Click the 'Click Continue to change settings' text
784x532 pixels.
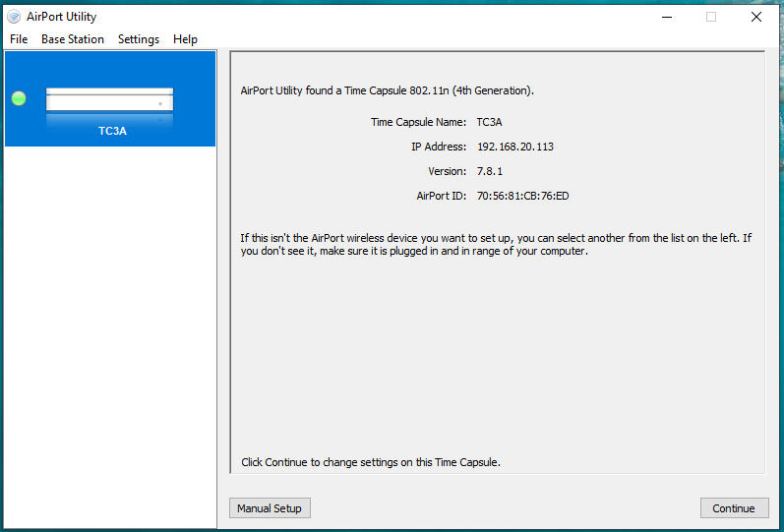pos(371,462)
